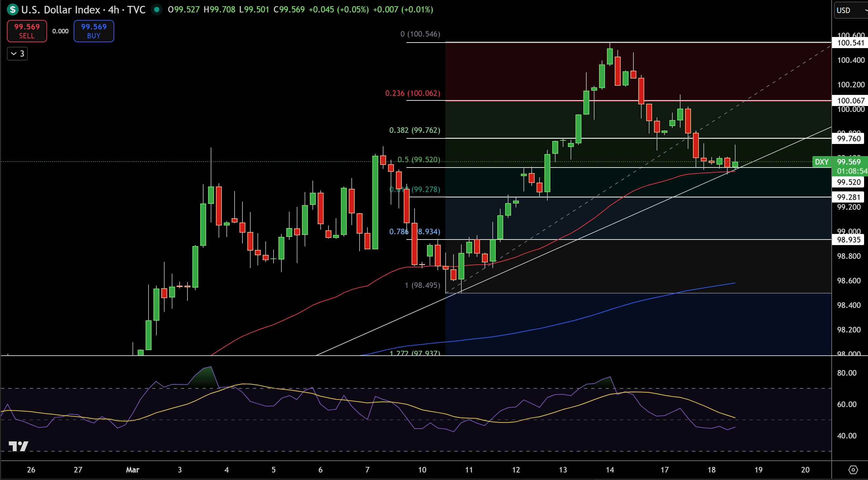
Task: Click the 0.000 spread value
Action: click(60, 31)
